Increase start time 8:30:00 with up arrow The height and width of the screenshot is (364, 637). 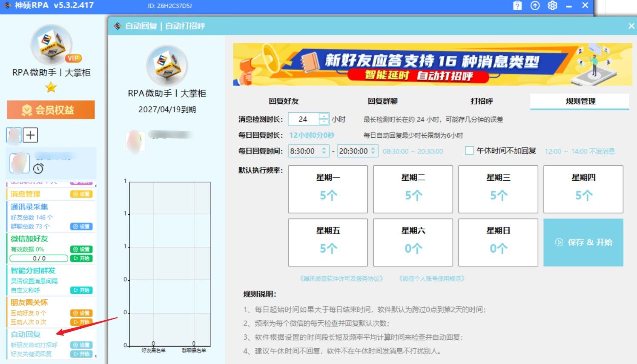(x=324, y=148)
